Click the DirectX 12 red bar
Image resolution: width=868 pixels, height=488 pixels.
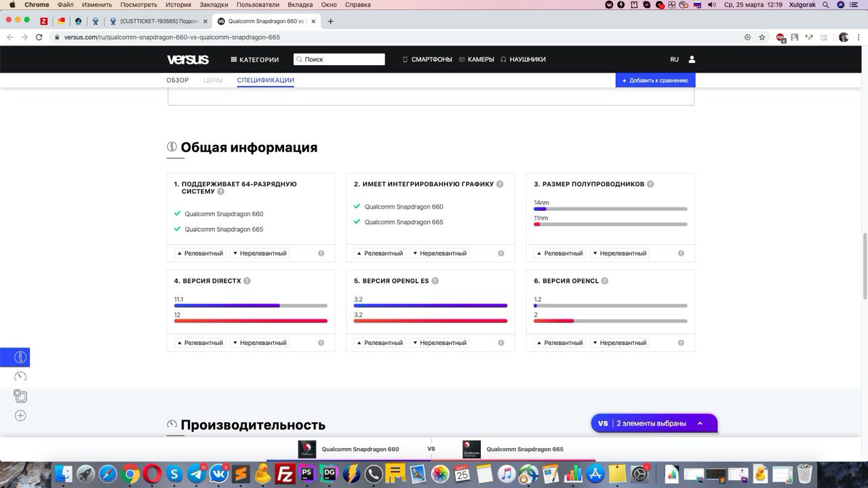click(251, 321)
